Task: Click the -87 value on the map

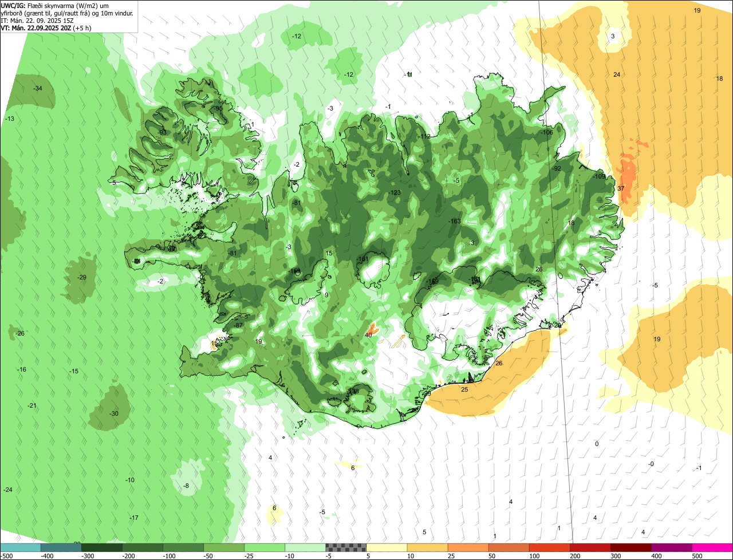Action: coord(239,325)
